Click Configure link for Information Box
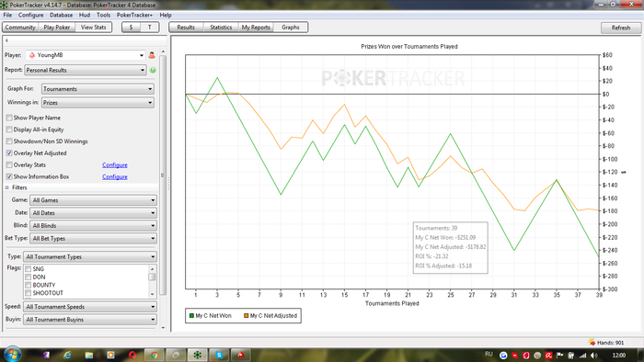644x362 pixels. pos(115,176)
